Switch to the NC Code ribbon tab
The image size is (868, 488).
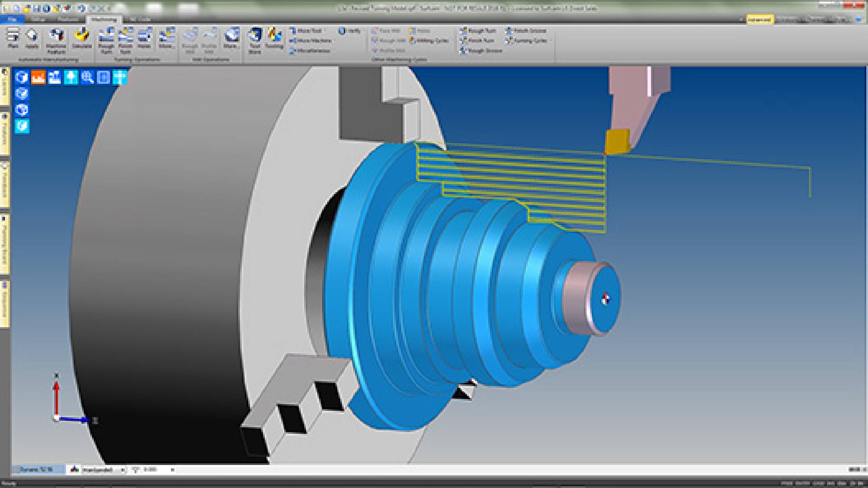coord(140,20)
